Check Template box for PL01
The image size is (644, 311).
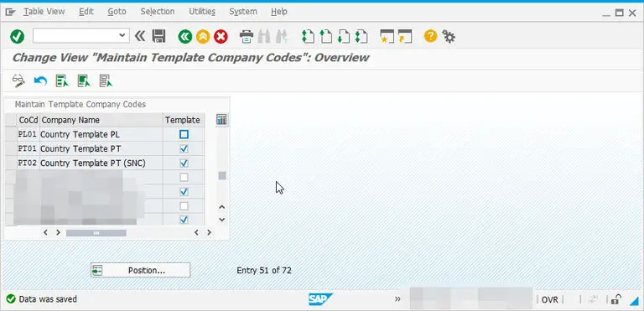[x=184, y=134]
